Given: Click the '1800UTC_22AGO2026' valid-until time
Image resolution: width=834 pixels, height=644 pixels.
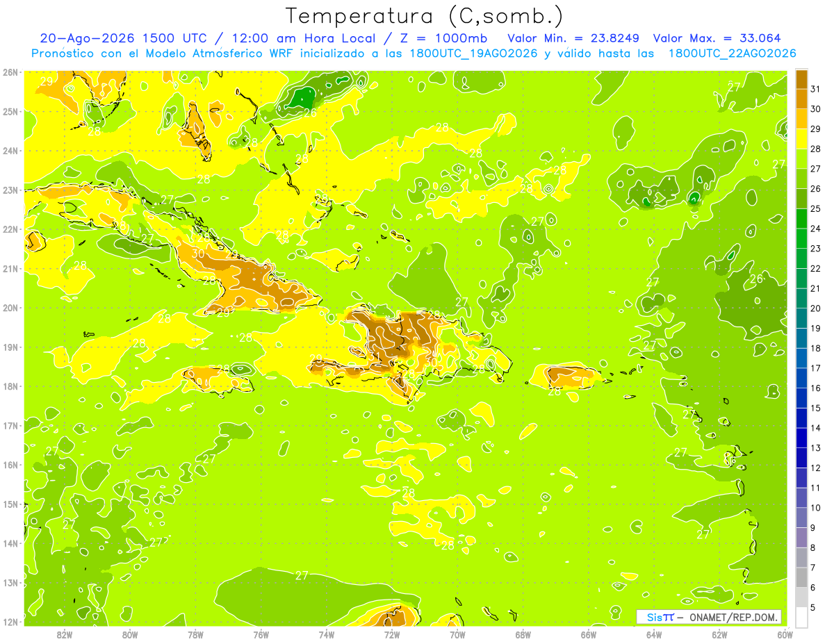Looking at the screenshot, I should (732, 53).
